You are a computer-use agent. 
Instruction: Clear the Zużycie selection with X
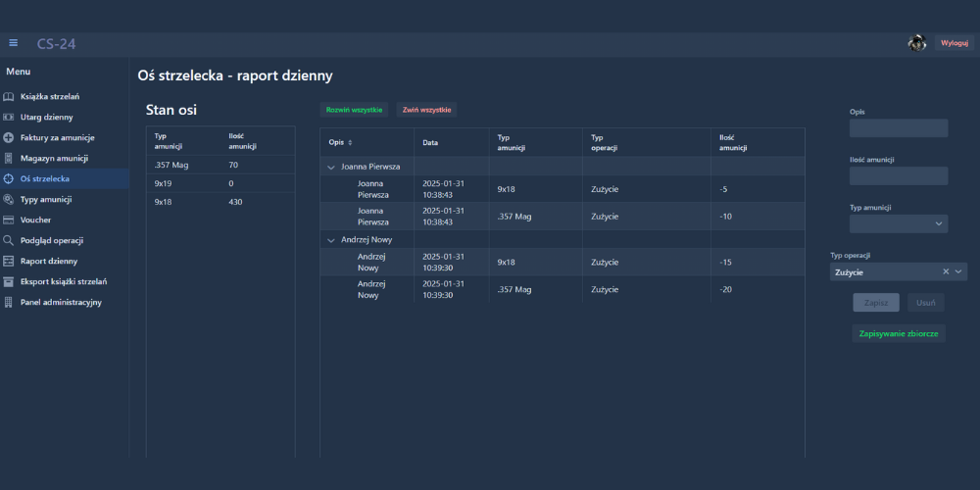(x=946, y=272)
